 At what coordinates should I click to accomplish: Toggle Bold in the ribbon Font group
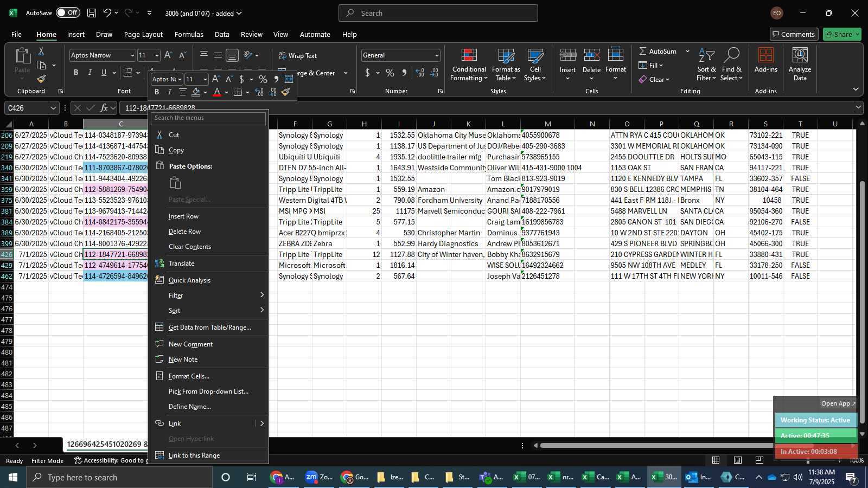click(x=76, y=73)
